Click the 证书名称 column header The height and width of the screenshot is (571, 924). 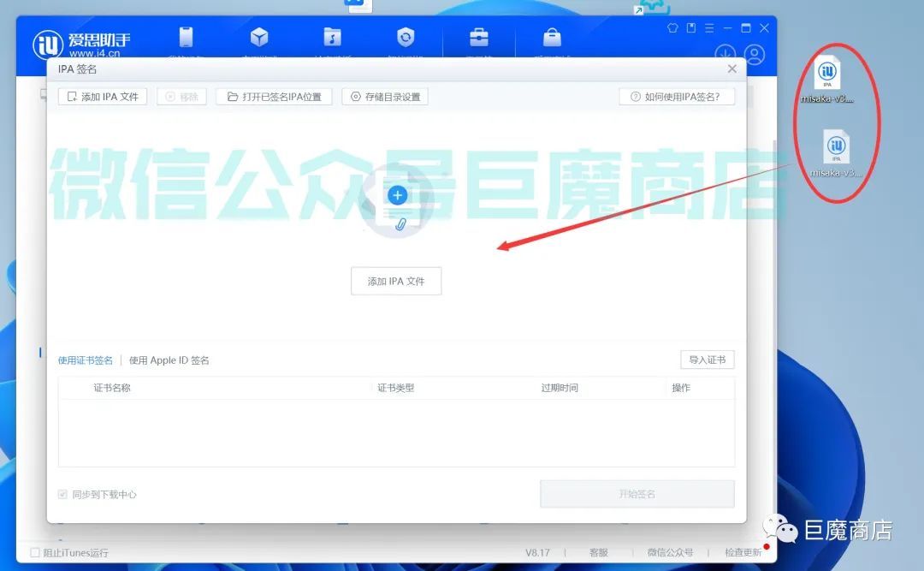click(112, 388)
